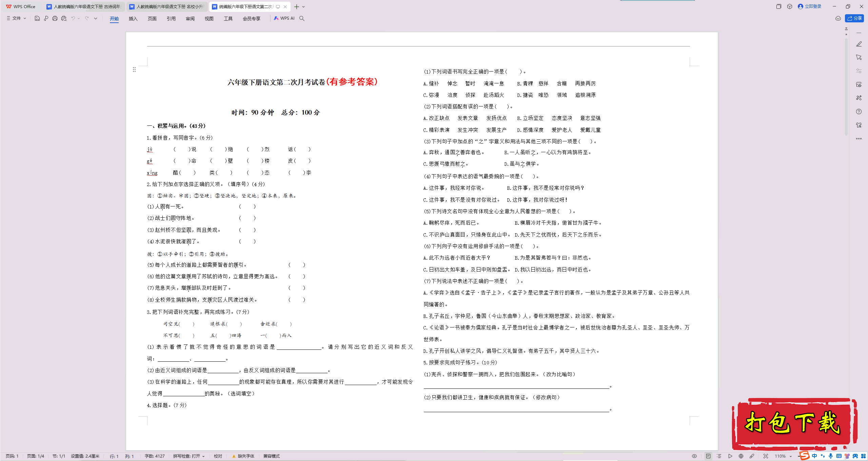Switch to the 名校小升 document tab
Image resolution: width=868 pixels, height=461 pixels.
(167, 6)
